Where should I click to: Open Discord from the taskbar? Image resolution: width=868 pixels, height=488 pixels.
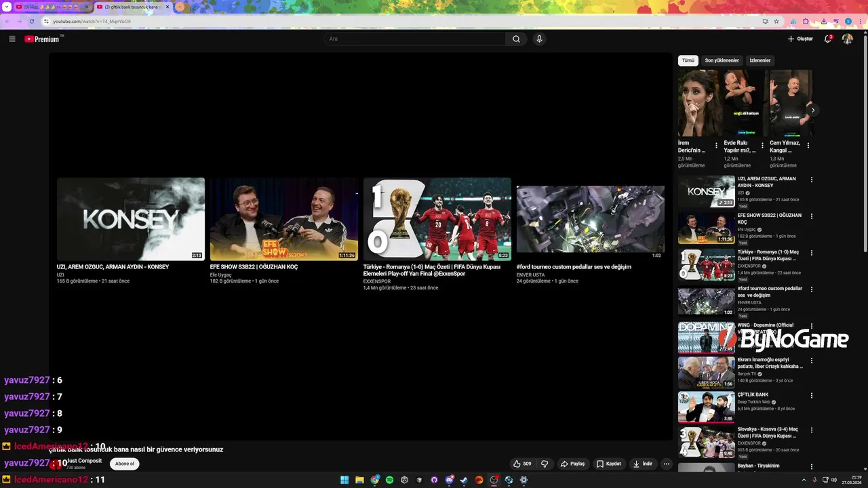(449, 480)
